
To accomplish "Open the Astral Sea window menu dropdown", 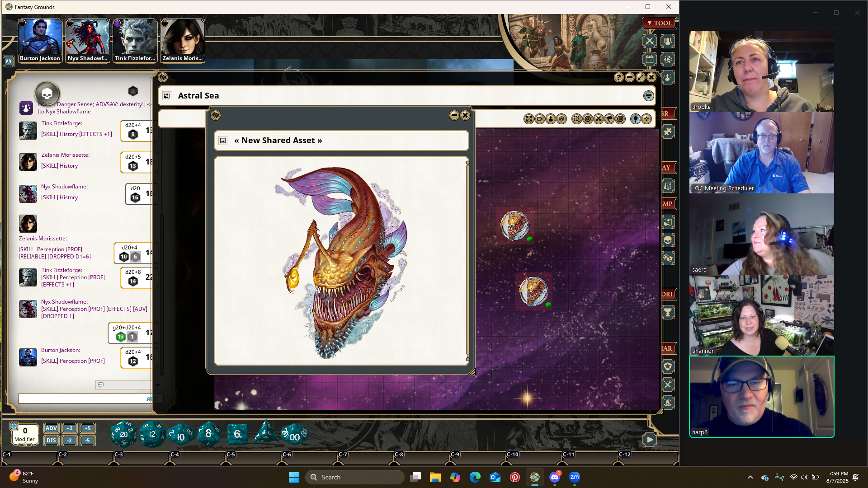I will point(648,96).
